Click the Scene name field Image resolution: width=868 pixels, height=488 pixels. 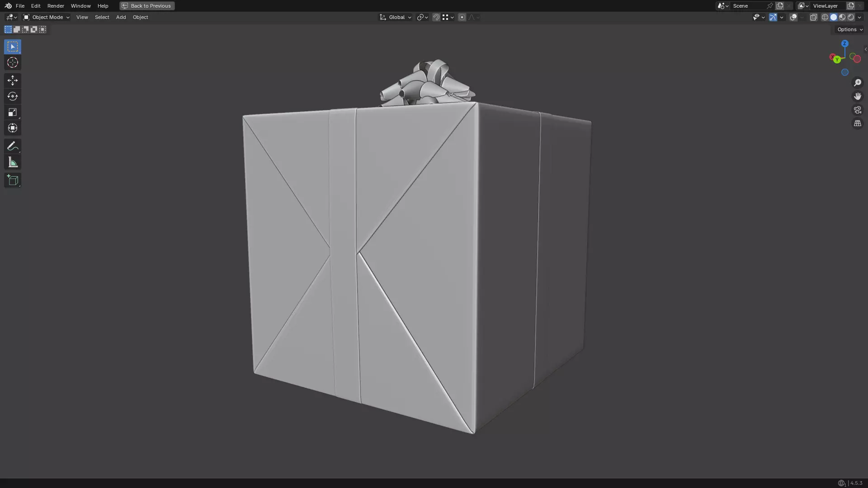coord(748,6)
